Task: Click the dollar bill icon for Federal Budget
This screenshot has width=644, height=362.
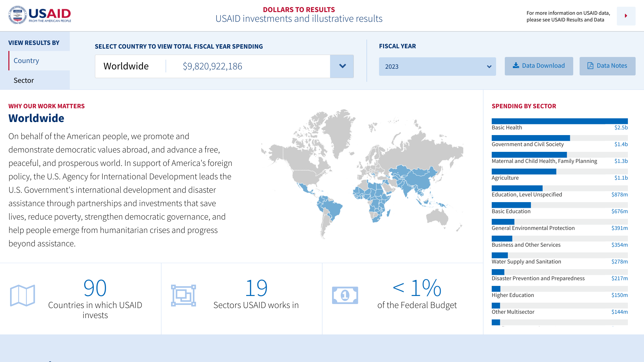Action: pos(345,296)
